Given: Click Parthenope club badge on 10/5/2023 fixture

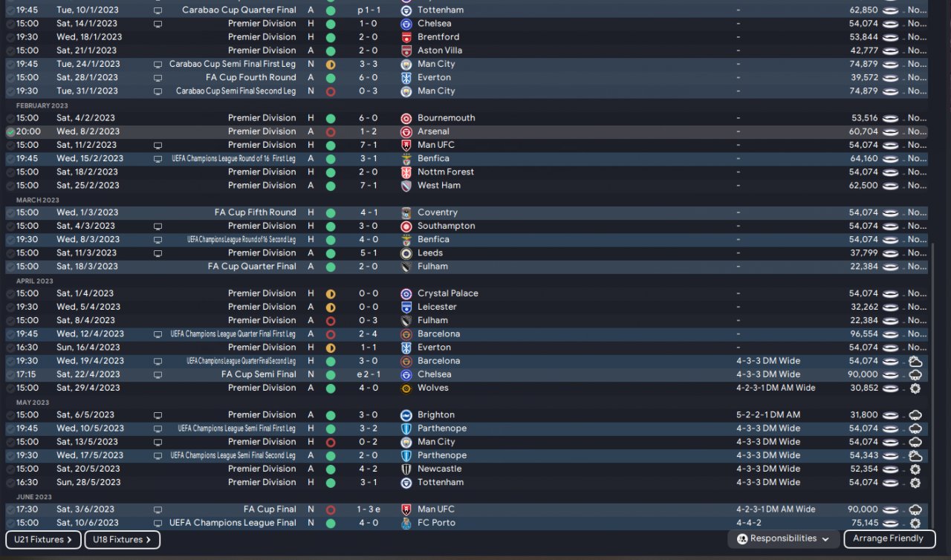Looking at the screenshot, I should 406,429.
